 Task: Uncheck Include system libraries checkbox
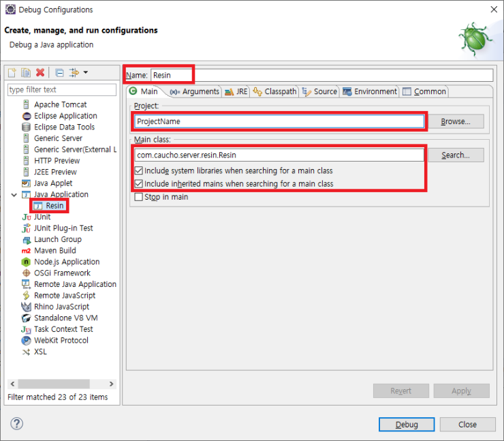(x=139, y=170)
